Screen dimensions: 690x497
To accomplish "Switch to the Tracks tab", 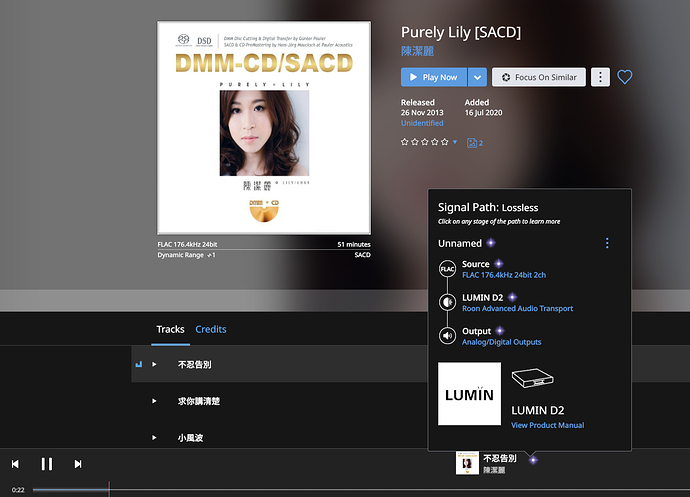I will click(170, 329).
